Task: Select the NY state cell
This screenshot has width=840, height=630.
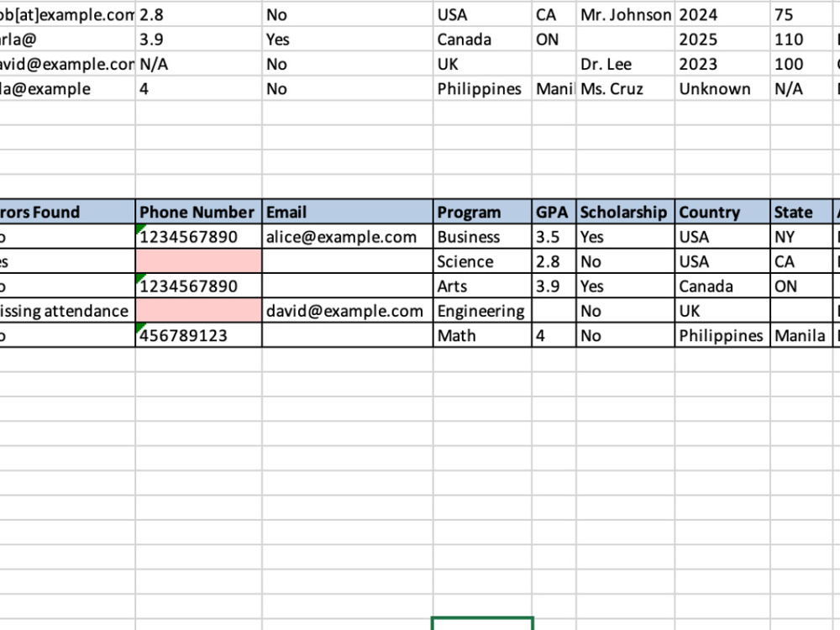Action: click(801, 236)
